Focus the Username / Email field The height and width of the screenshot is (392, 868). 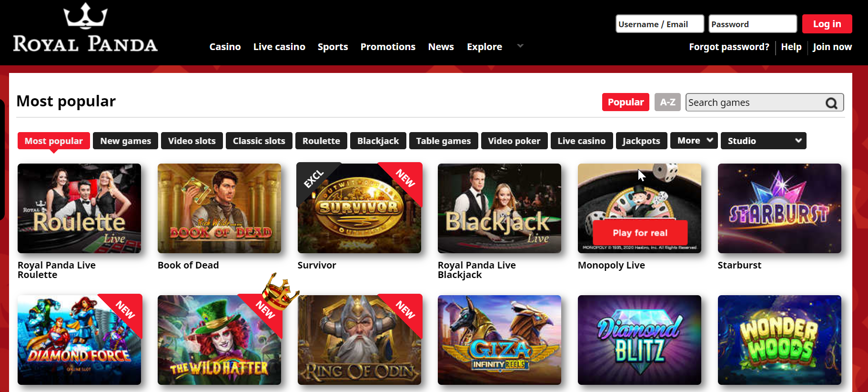pyautogui.click(x=660, y=24)
